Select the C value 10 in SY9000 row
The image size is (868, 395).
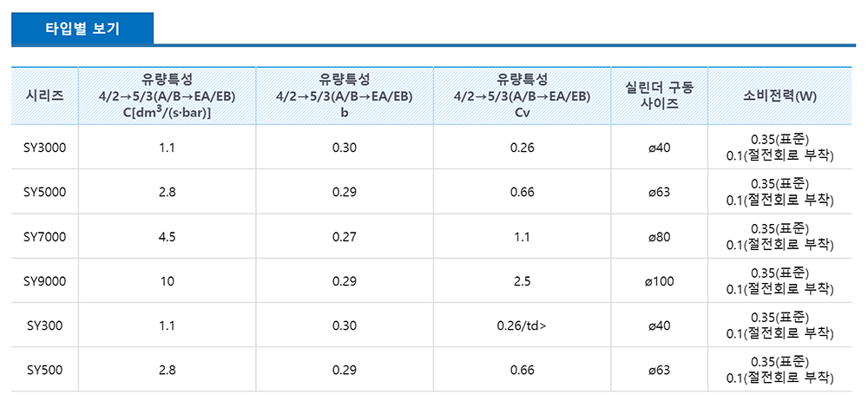tap(168, 281)
